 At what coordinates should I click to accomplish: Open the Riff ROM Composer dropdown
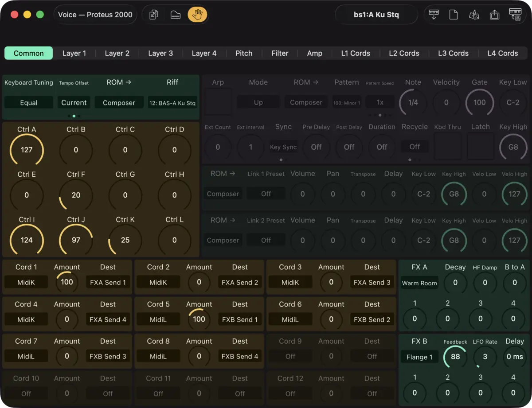point(119,102)
